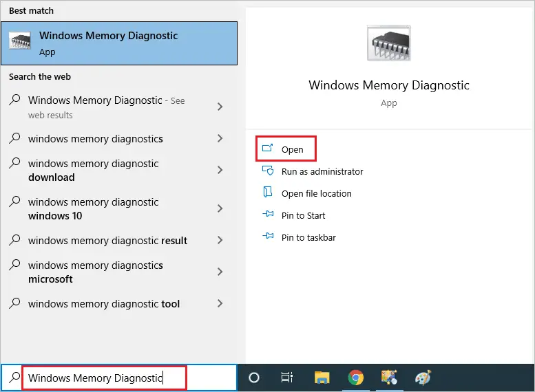
Task: Click search icon beside 'diagnostic download' suggestion
Action: click(14, 163)
